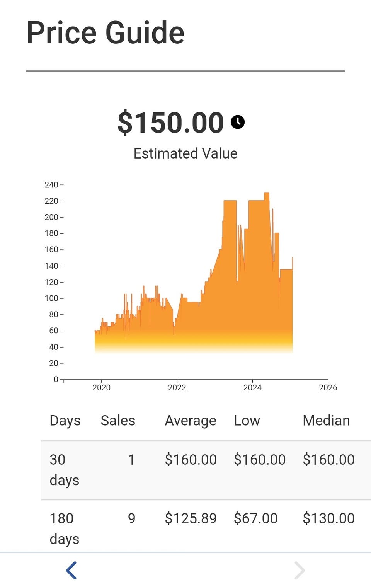Tap the chart's peak near 230

pyautogui.click(x=267, y=193)
